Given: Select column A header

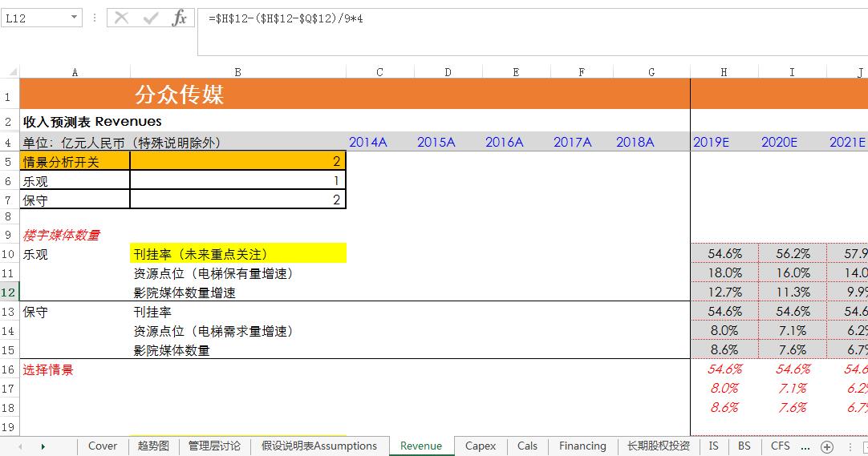Looking at the screenshot, I should [75, 72].
